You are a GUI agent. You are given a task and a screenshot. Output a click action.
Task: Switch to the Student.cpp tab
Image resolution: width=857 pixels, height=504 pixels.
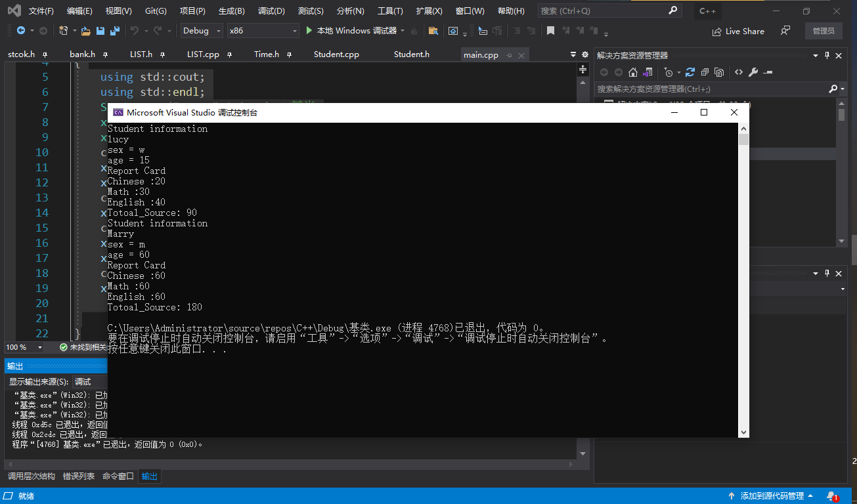[337, 54]
